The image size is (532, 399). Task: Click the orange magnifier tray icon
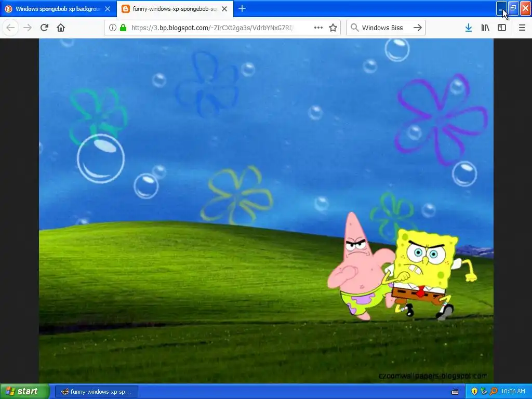pyautogui.click(x=494, y=392)
